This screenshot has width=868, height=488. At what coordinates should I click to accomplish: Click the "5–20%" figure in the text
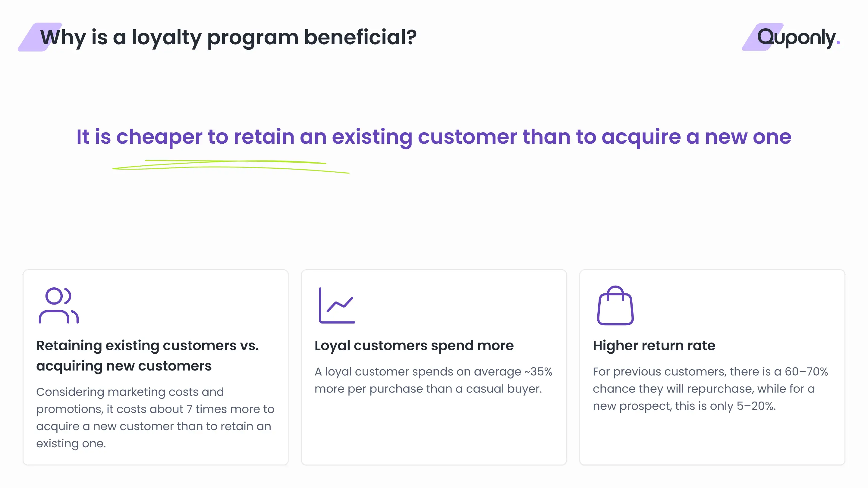coord(756,406)
